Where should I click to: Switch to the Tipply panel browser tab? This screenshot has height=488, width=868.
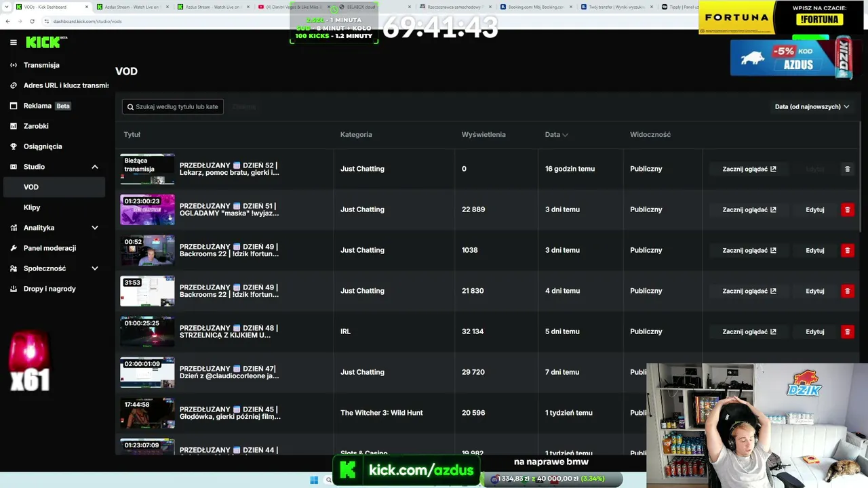[x=679, y=7]
